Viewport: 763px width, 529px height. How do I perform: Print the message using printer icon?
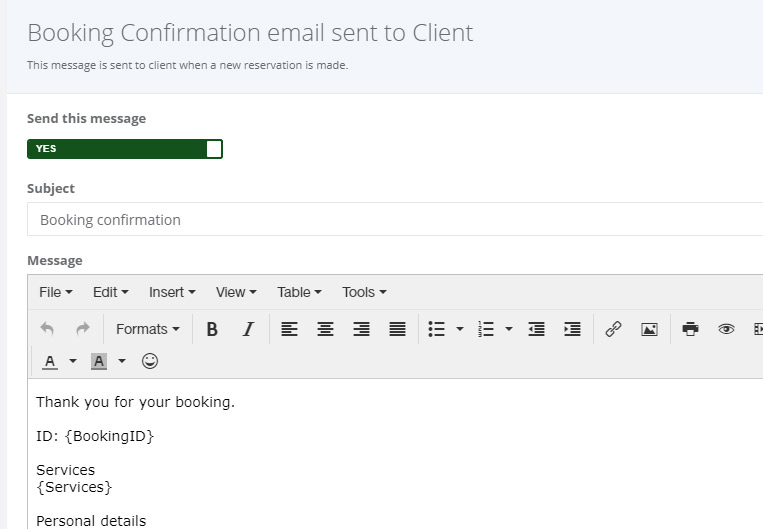(x=690, y=329)
